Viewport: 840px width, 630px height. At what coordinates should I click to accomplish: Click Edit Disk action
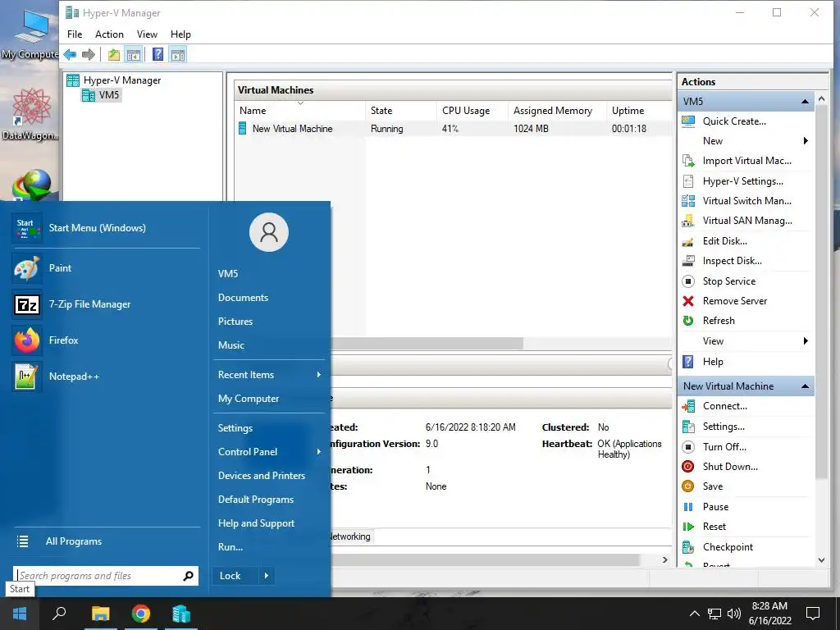tap(724, 241)
